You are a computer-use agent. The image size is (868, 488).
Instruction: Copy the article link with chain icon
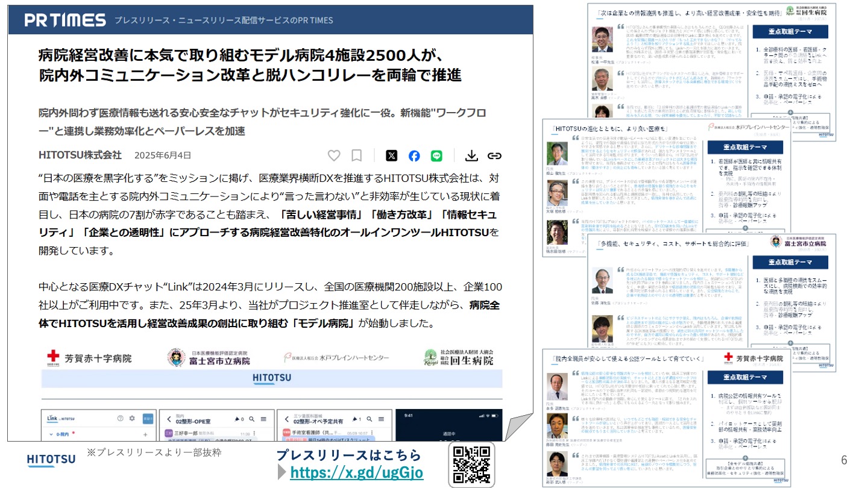[x=494, y=155]
